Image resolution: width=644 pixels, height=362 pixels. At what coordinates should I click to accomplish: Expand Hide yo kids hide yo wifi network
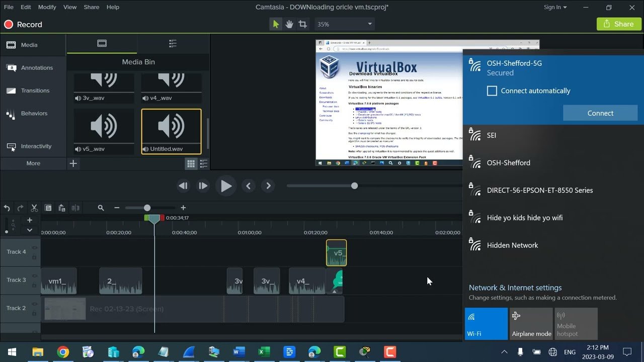(x=553, y=218)
